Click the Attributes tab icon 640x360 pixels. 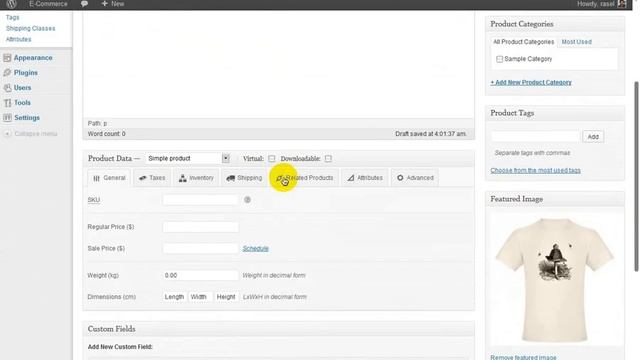click(351, 178)
